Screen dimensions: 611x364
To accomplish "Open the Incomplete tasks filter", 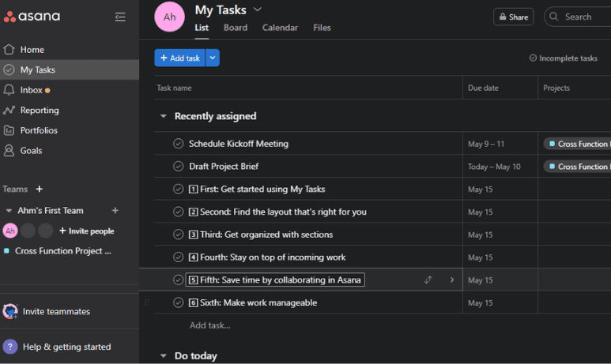I will pyautogui.click(x=563, y=58).
